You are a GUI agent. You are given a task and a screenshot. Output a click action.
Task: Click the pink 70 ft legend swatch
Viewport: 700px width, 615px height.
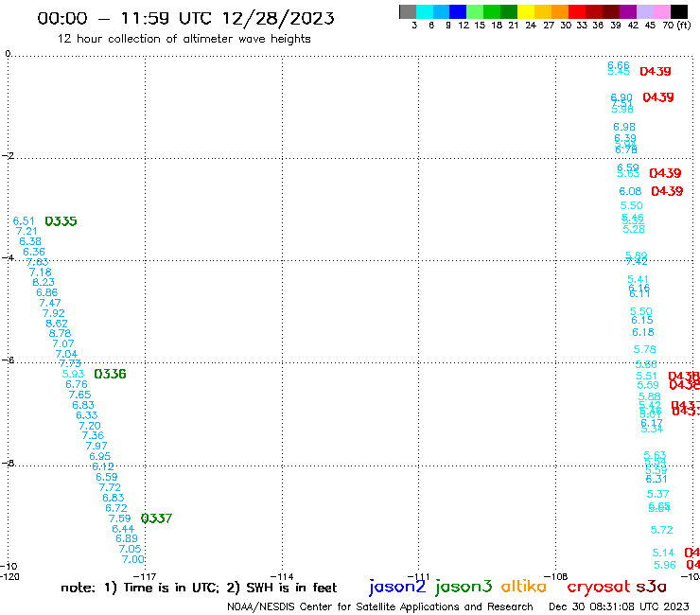(x=661, y=11)
